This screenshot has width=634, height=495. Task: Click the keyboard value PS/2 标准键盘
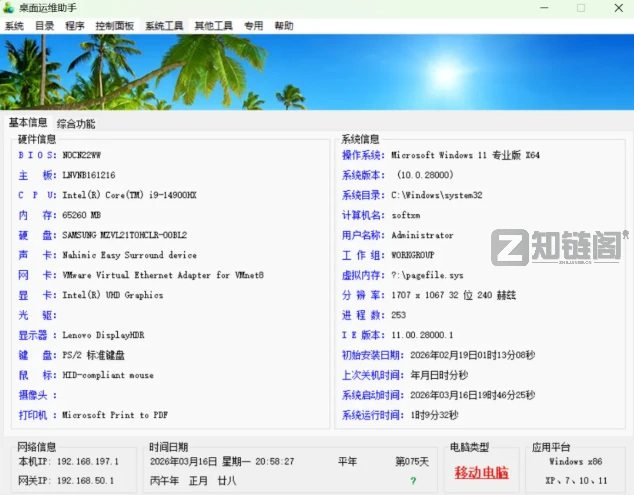(x=93, y=355)
